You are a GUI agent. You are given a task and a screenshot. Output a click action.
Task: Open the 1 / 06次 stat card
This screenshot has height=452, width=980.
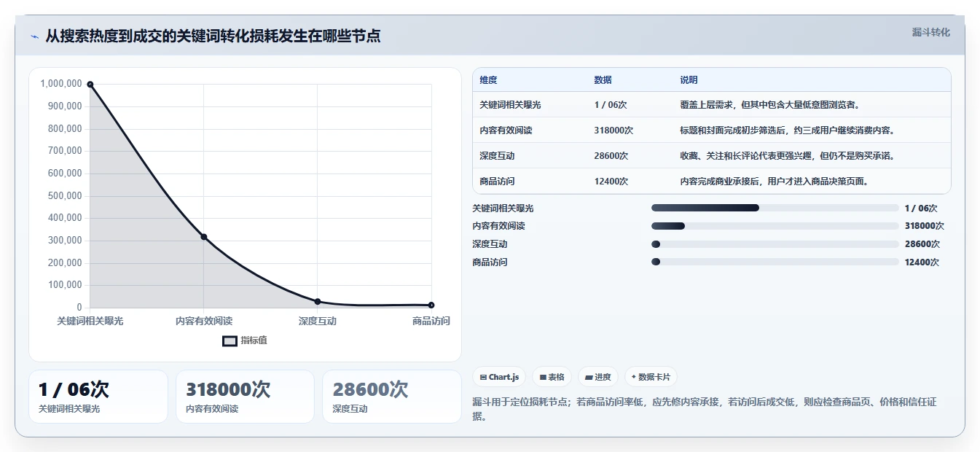[98, 397]
